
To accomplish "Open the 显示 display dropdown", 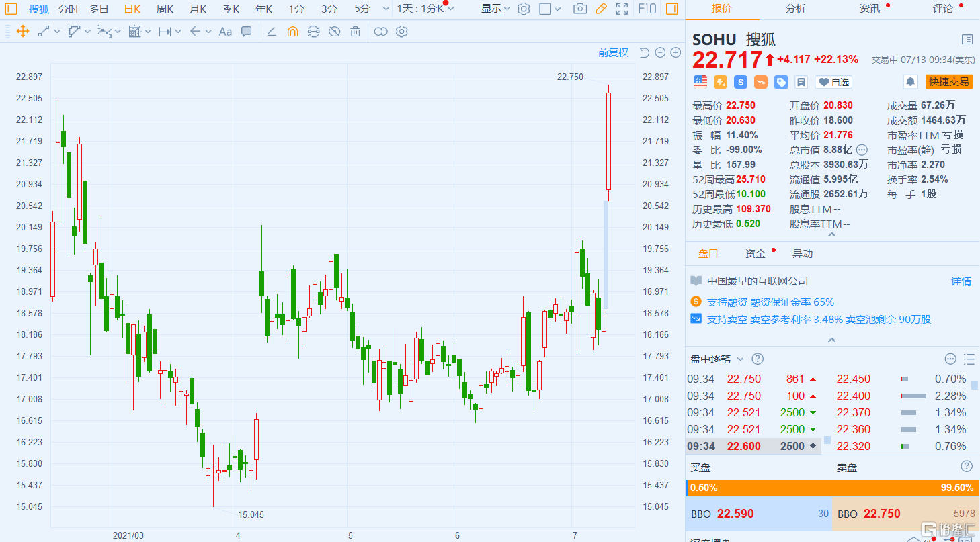I will pyautogui.click(x=495, y=9).
